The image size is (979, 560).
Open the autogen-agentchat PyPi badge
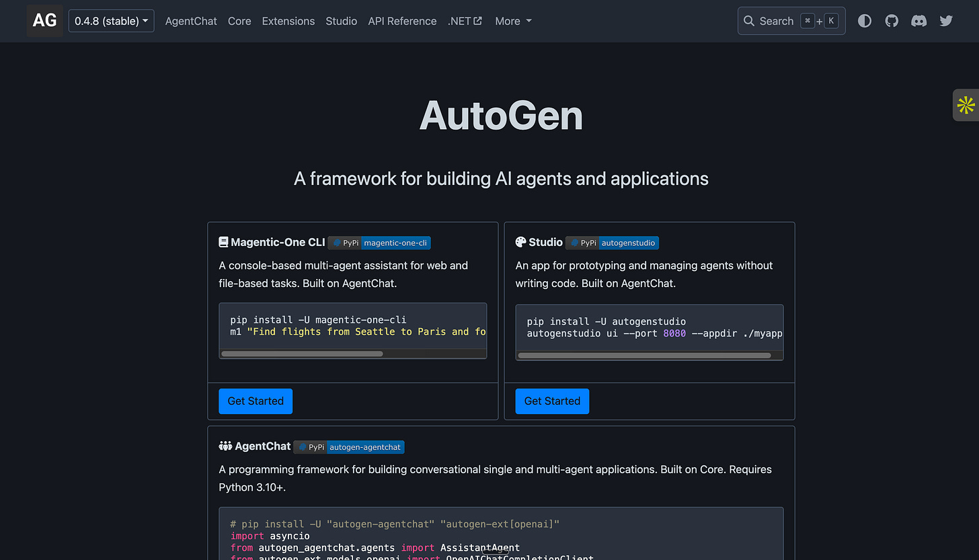349,446
